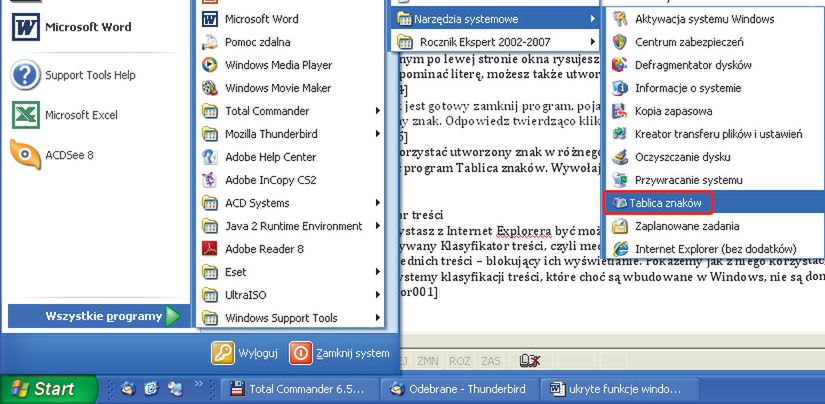Launch Defragmentator dysków
The image size is (825, 404).
click(x=715, y=65)
